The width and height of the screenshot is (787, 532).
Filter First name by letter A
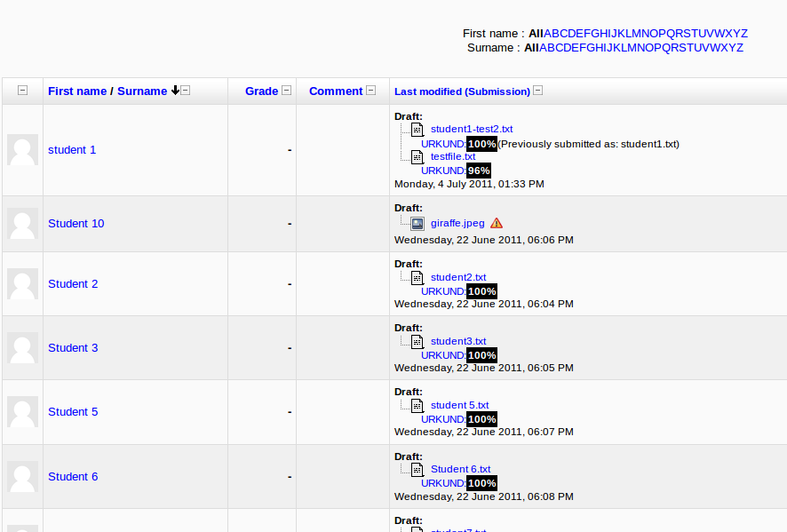coord(548,34)
